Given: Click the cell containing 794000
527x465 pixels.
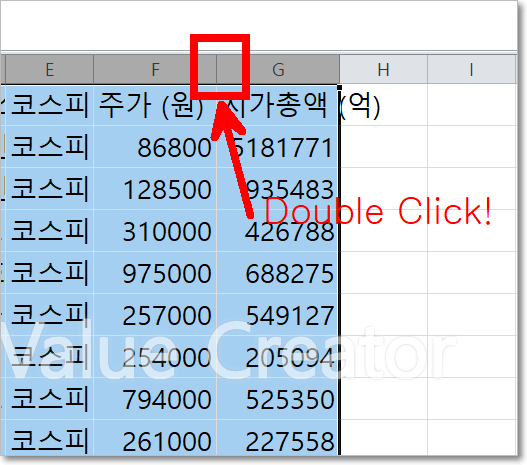Looking at the screenshot, I should pyautogui.click(x=155, y=399).
